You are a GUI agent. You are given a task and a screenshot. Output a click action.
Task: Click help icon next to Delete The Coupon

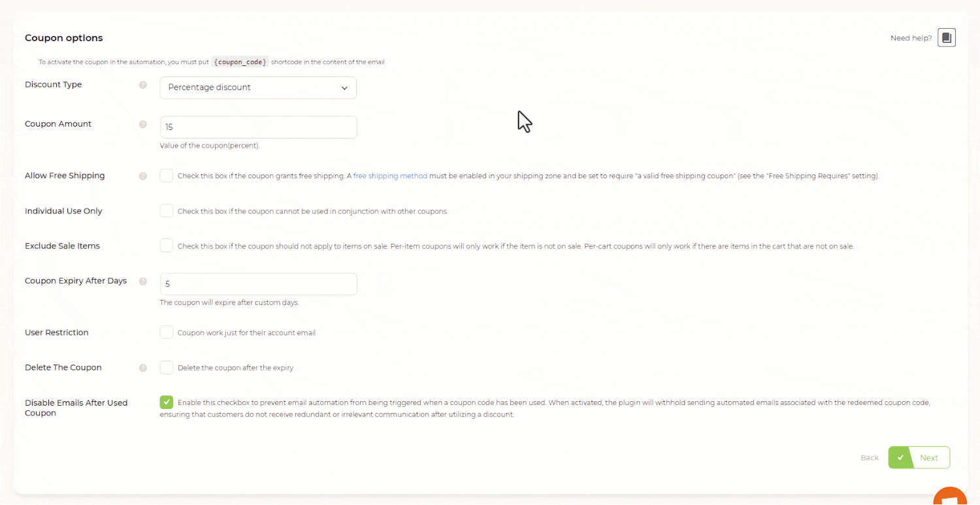[x=143, y=368]
